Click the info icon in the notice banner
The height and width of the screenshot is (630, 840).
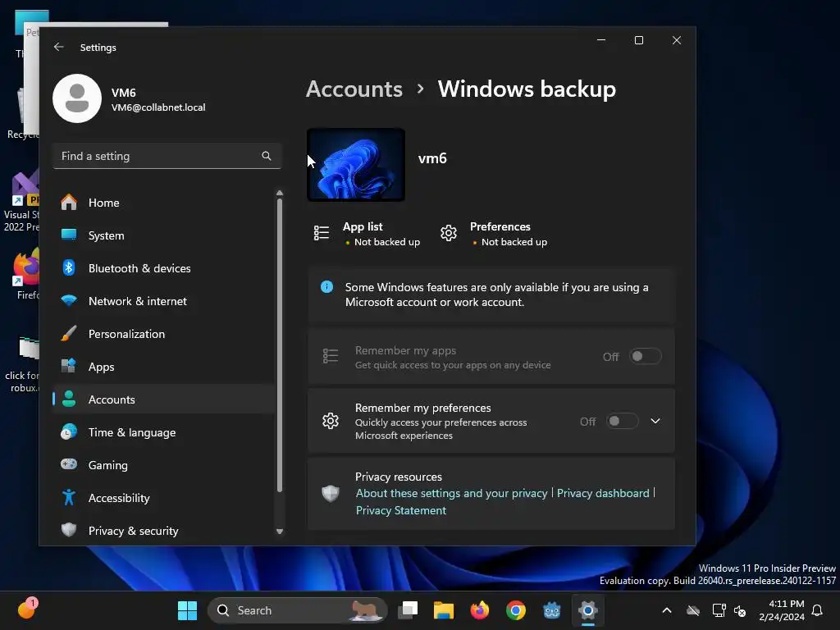point(326,286)
